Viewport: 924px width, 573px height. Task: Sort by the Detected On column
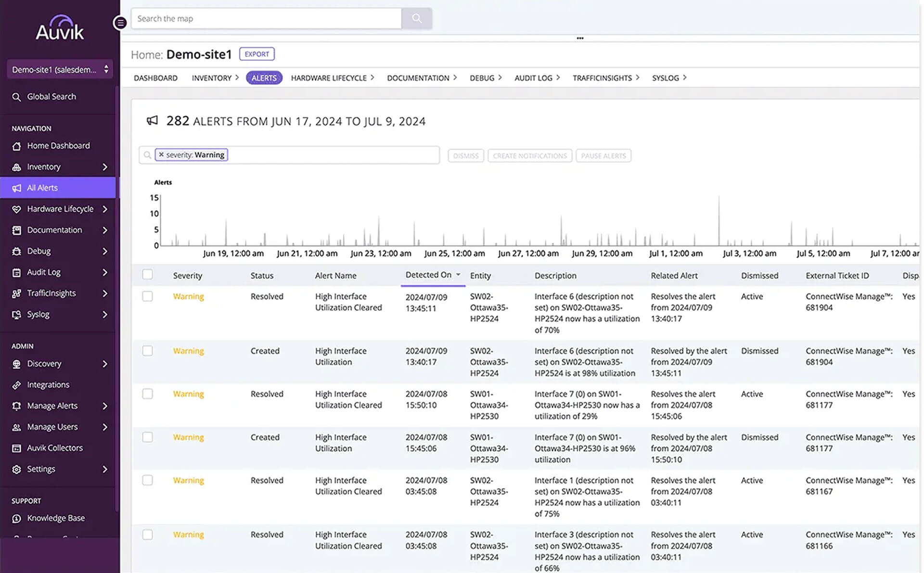point(428,275)
